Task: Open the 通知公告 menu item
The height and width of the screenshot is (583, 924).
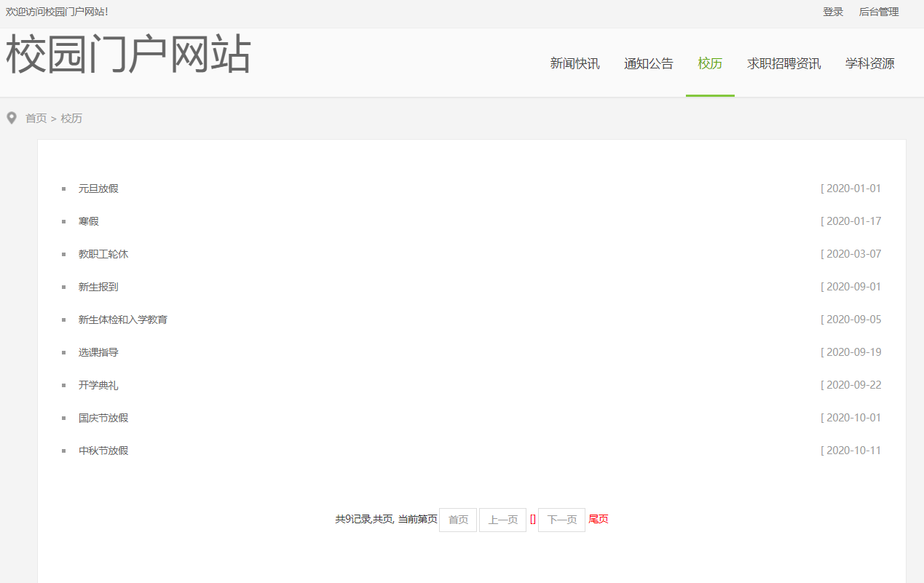Action: click(x=649, y=63)
